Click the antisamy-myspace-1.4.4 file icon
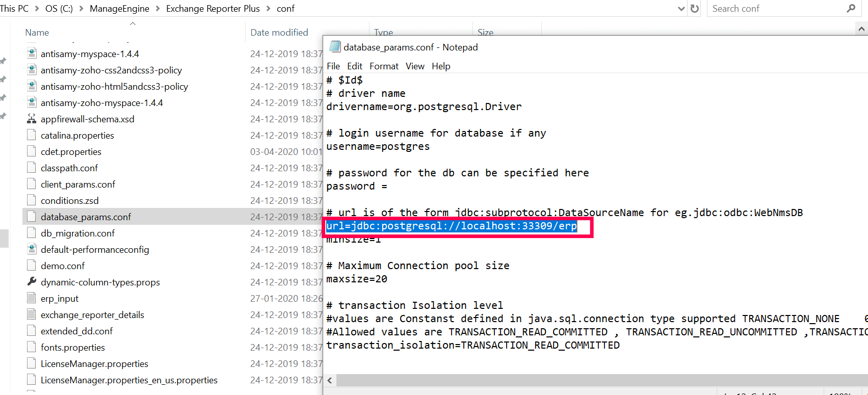Screen dimensions: 868x395 [32, 54]
